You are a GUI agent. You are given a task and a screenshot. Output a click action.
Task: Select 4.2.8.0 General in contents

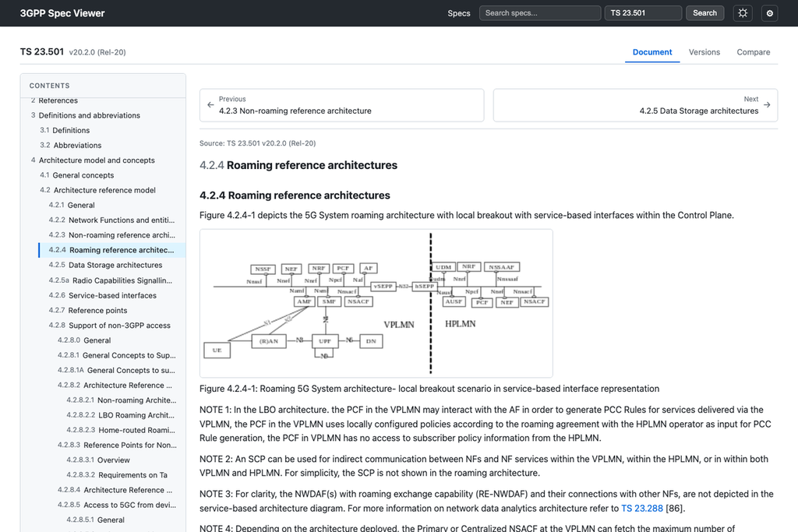tap(84, 340)
